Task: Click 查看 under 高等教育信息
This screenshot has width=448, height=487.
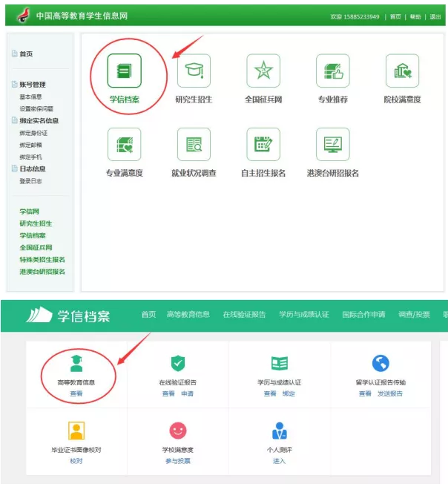Action: [76, 393]
